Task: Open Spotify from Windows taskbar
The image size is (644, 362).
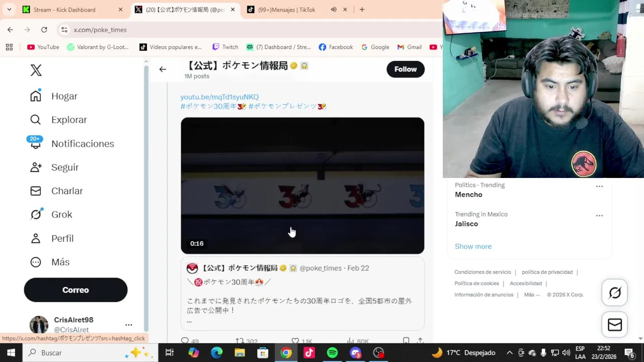Action: (x=332, y=353)
